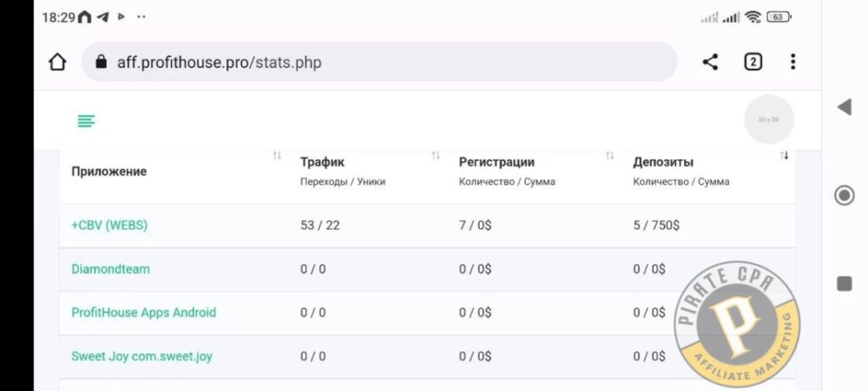
Task: Open the Diamondteam application link
Action: tap(110, 269)
